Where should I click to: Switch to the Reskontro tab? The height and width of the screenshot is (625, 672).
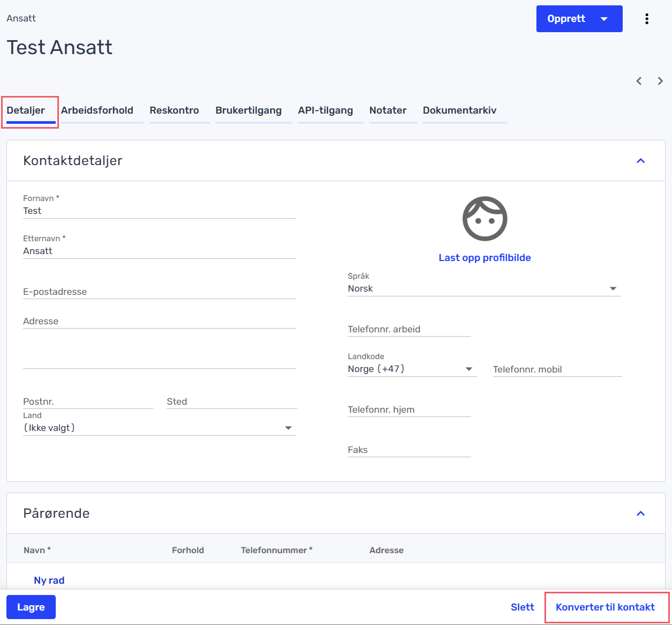[x=174, y=110]
